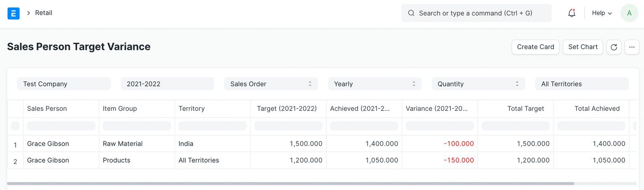Image resolution: width=644 pixels, height=190 pixels.
Task: Open the three-dot more options menu
Action: click(632, 47)
